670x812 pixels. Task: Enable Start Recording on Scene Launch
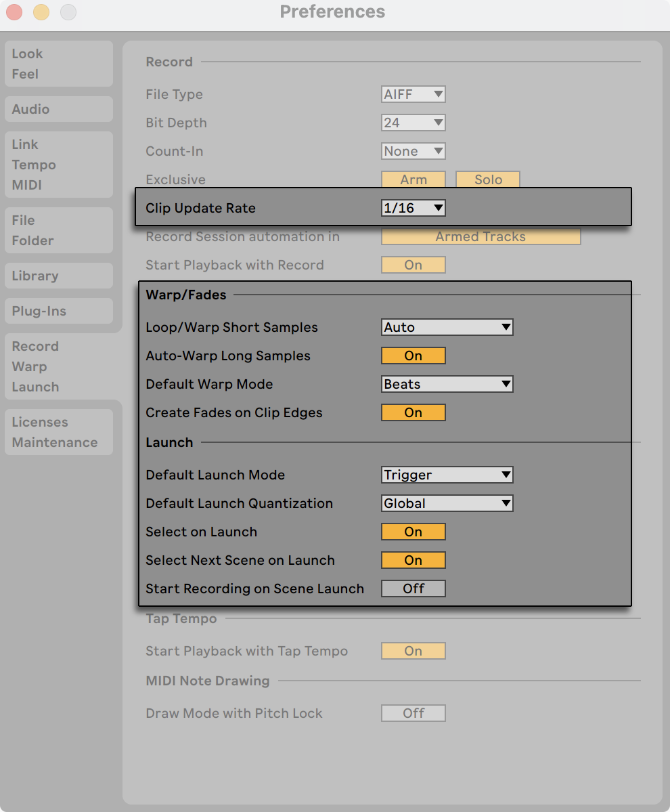413,589
